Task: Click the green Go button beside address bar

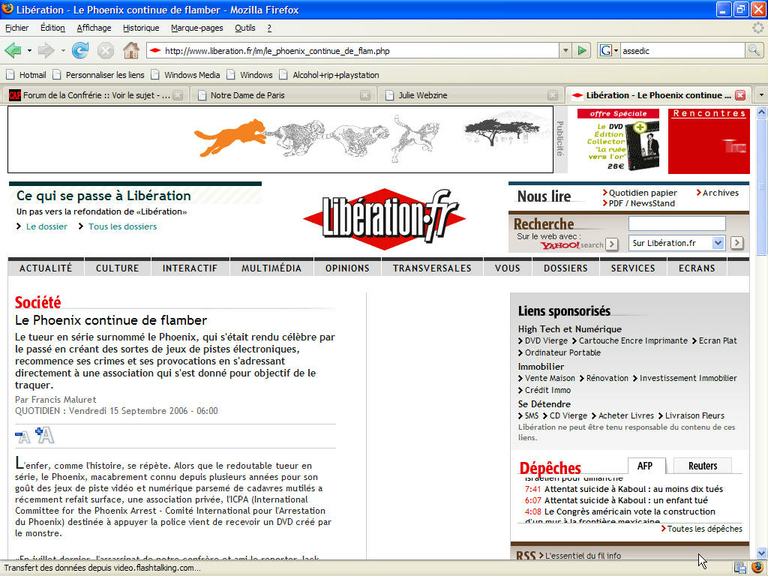Action: point(582,50)
